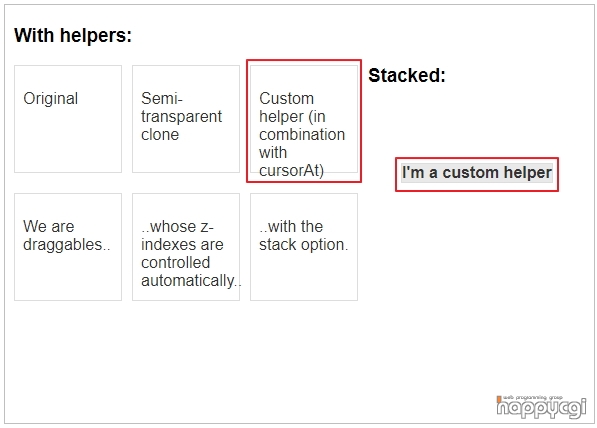Click the word 'draggables..'
The height and width of the screenshot is (428, 597).
[67, 245]
